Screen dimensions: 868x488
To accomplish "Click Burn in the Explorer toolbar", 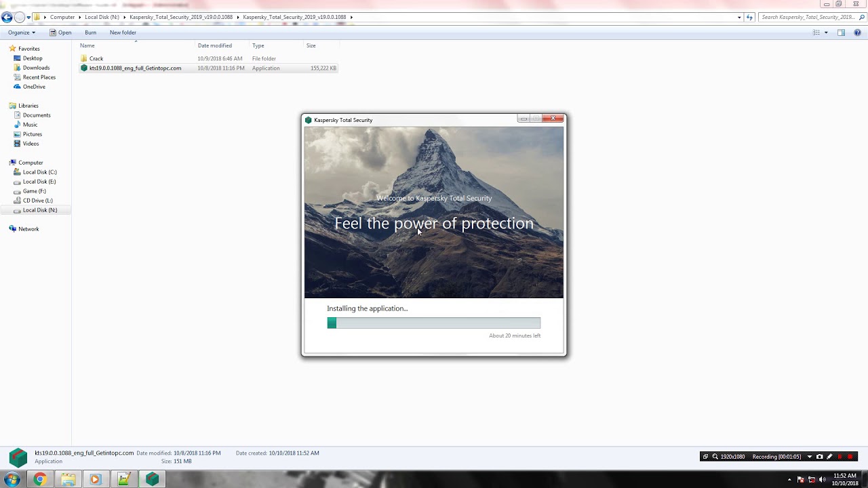I will point(90,33).
